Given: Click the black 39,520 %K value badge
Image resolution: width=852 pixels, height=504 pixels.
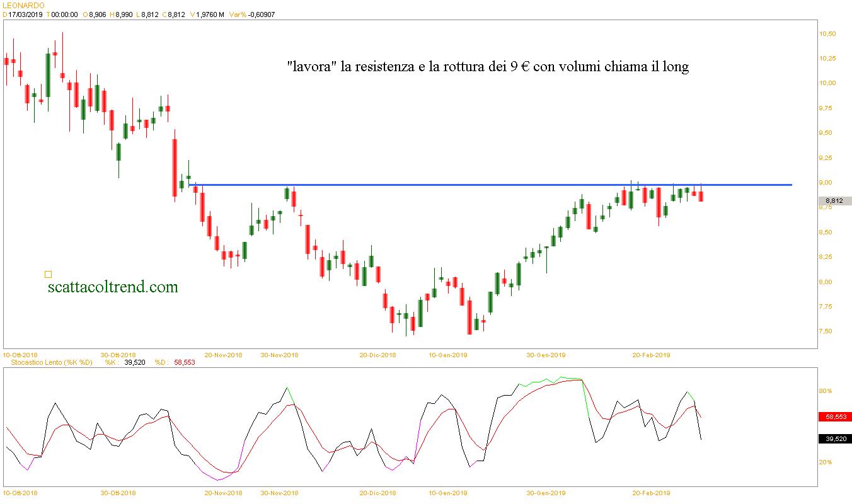Looking at the screenshot, I should click(x=834, y=439).
